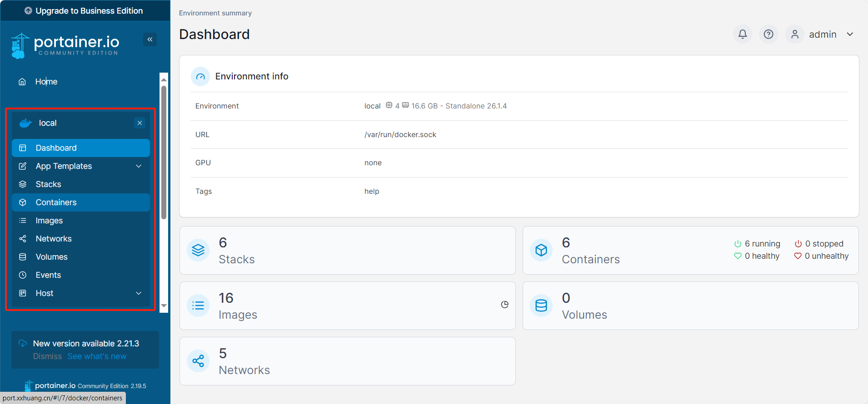Click the Networks share icon in sidebar
The width and height of the screenshot is (868, 404).
[22, 239]
